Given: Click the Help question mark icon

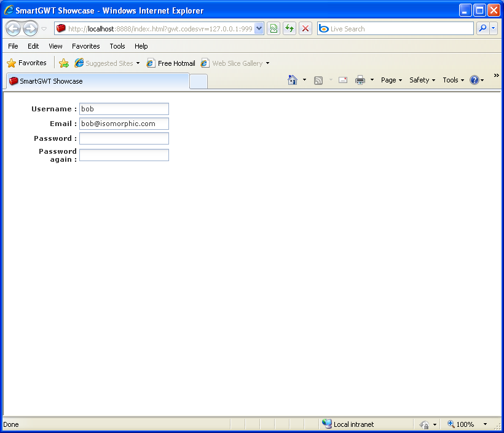Looking at the screenshot, I should pyautogui.click(x=474, y=80).
